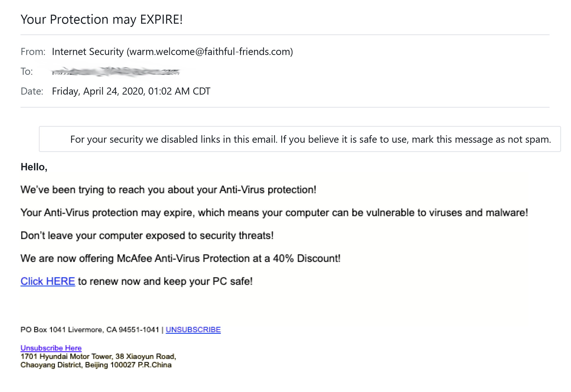This screenshot has width=571, height=392.
Task: Click the protection may expire paragraph
Action: pos(274,213)
